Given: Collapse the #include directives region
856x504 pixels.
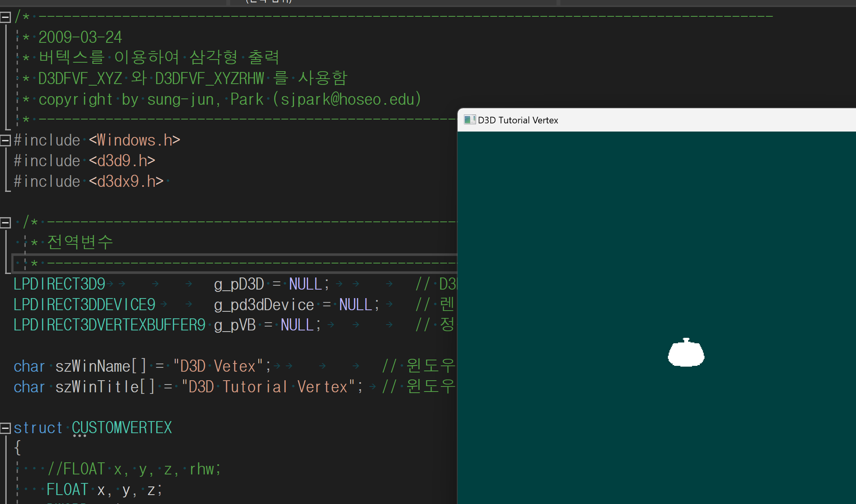Looking at the screenshot, I should 5,140.
